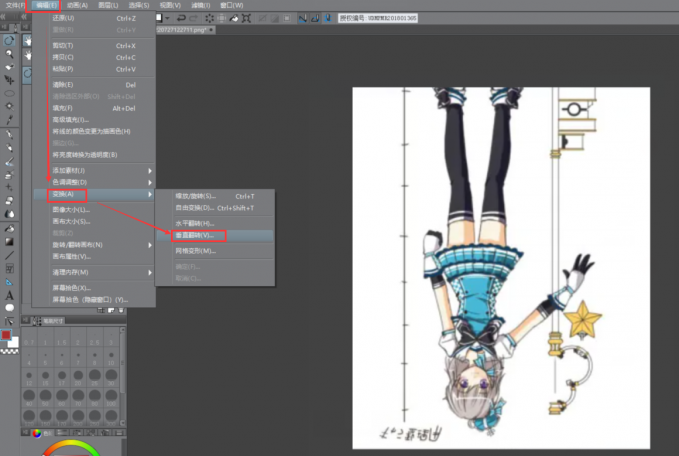Select the Text tool (A icon)
679x456 pixels.
tap(9, 295)
